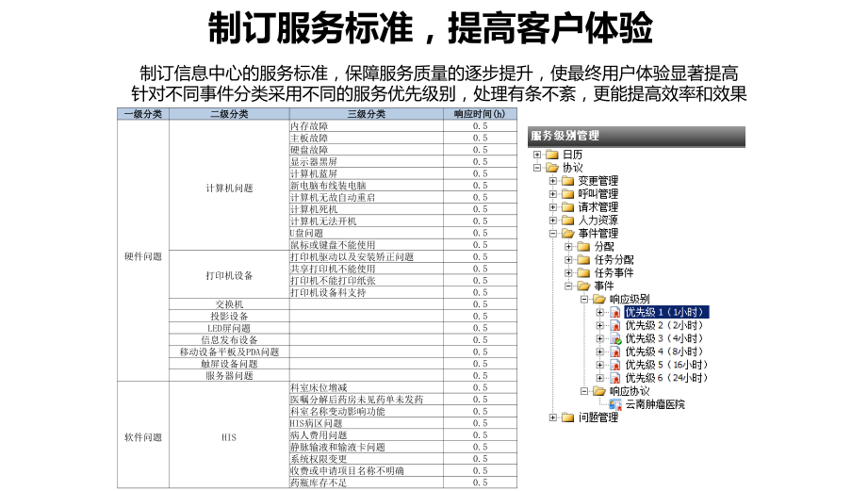Viewport: 868px width, 491px height.
Task: Click the 问题管理 folder icon
Action: point(567,417)
